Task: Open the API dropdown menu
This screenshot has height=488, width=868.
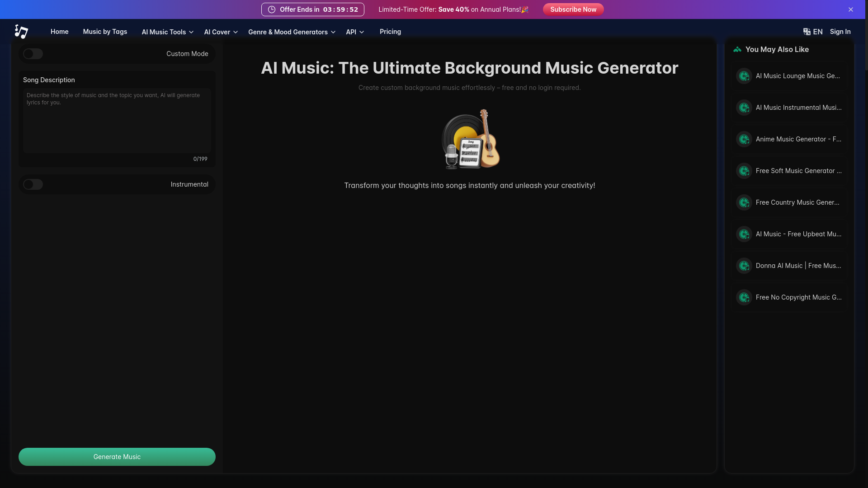Action: 355,32
